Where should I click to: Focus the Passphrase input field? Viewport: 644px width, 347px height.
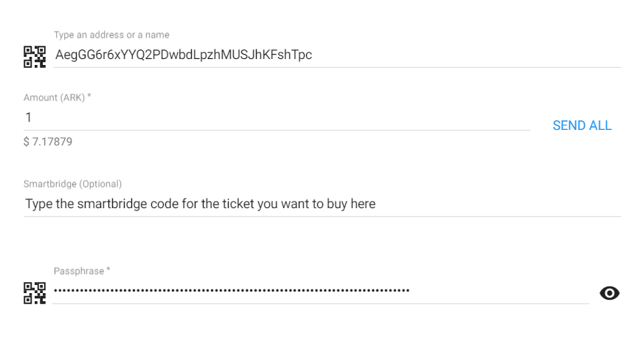[320, 291]
